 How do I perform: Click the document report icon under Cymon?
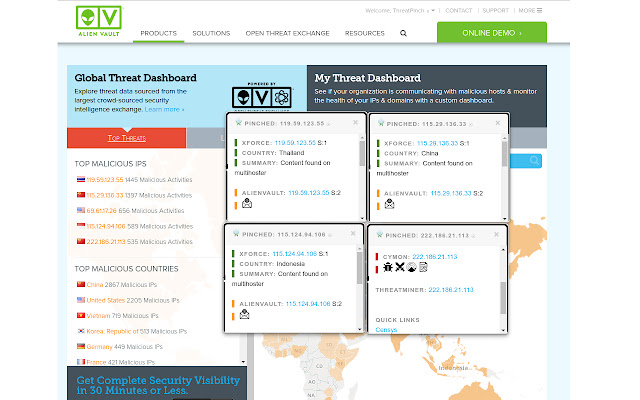click(x=423, y=267)
